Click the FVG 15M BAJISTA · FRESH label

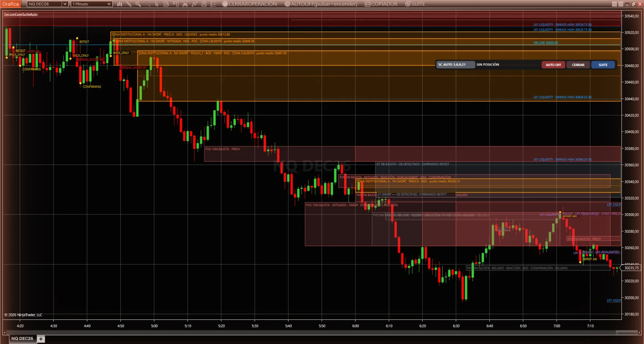[x=223, y=149]
